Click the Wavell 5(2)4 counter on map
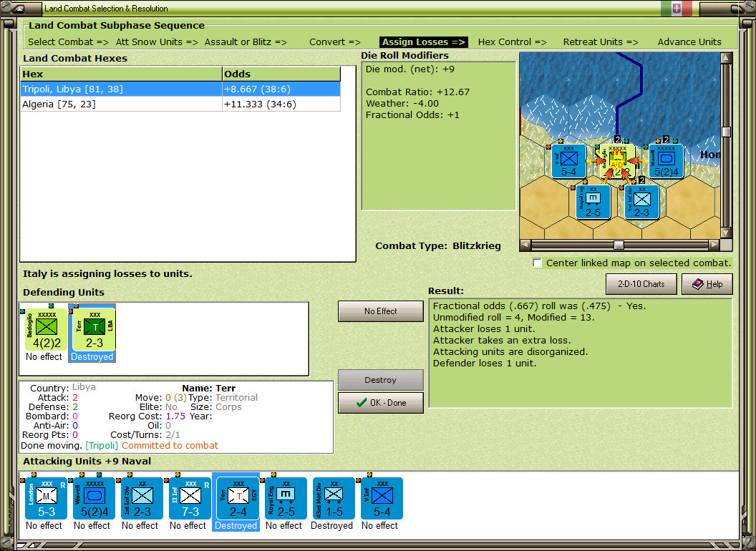Viewport: 756px width, 551px height. (666, 161)
